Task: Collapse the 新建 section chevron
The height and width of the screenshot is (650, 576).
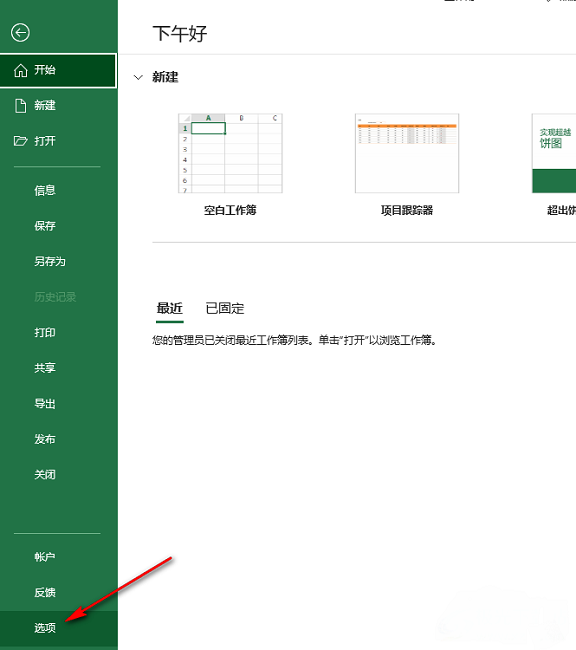Action: (x=139, y=78)
